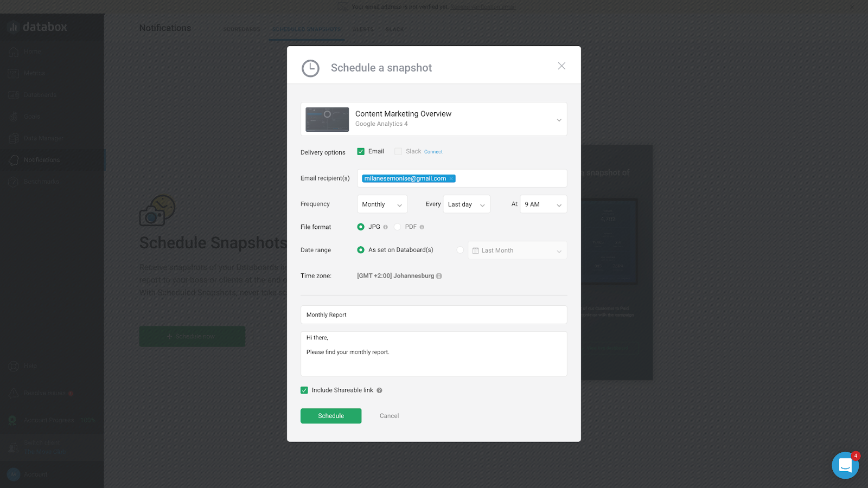Click the email message body text area

click(x=434, y=354)
